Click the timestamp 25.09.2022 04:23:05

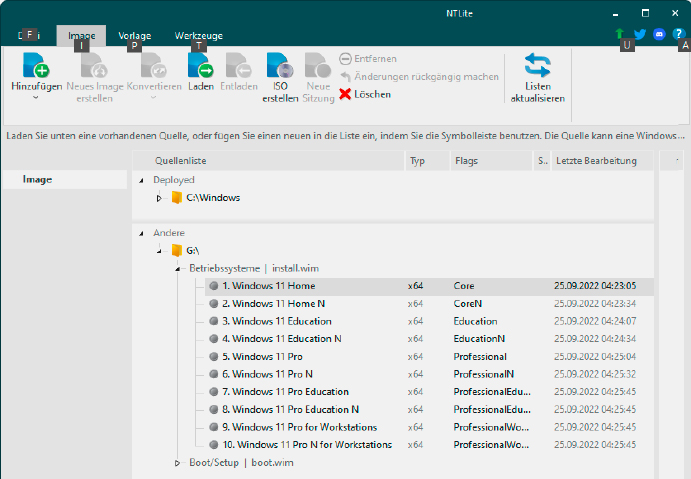tap(595, 286)
